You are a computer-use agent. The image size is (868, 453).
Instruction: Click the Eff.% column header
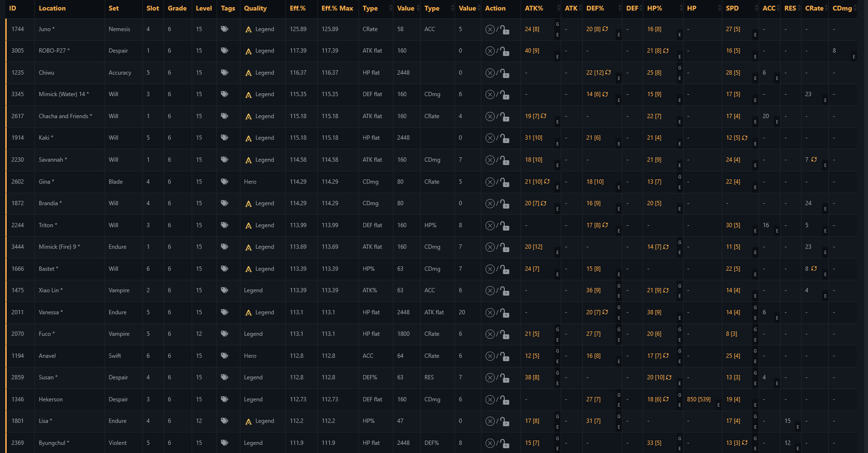point(298,8)
